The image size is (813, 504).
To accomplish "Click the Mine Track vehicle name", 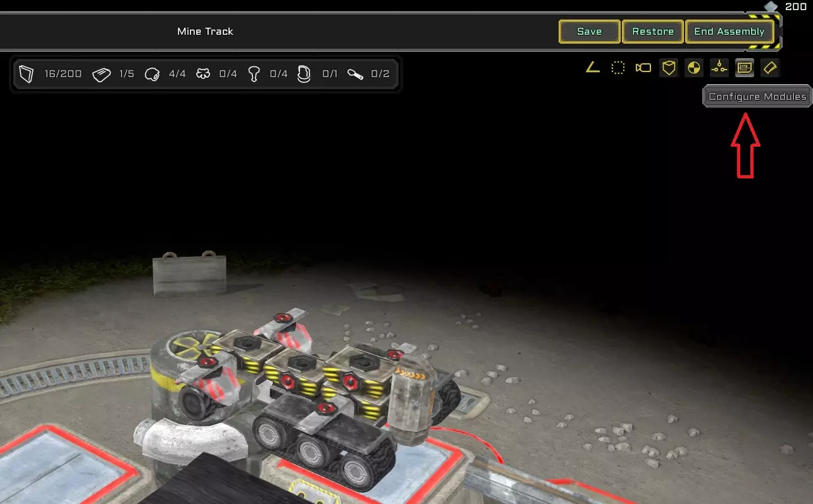I will 205,32.
